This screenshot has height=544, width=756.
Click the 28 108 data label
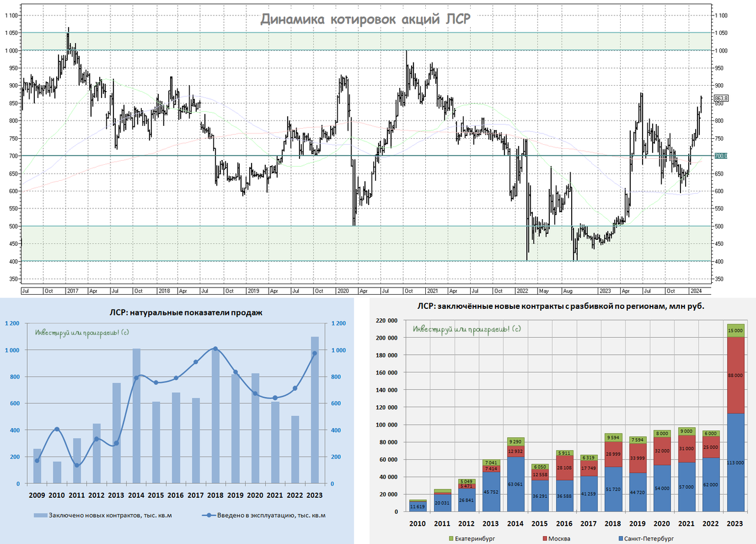point(564,468)
